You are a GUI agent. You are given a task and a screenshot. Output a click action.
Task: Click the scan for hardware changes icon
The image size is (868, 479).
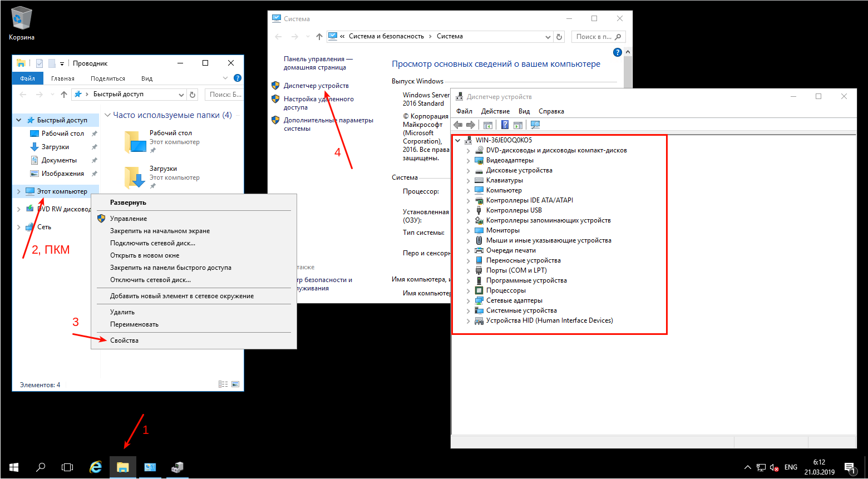pyautogui.click(x=535, y=125)
